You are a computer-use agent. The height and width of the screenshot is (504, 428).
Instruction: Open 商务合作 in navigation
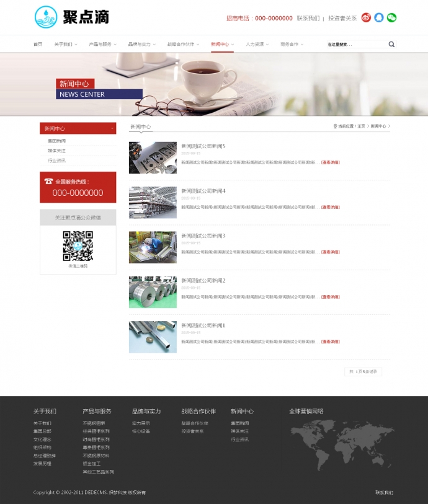coord(290,44)
